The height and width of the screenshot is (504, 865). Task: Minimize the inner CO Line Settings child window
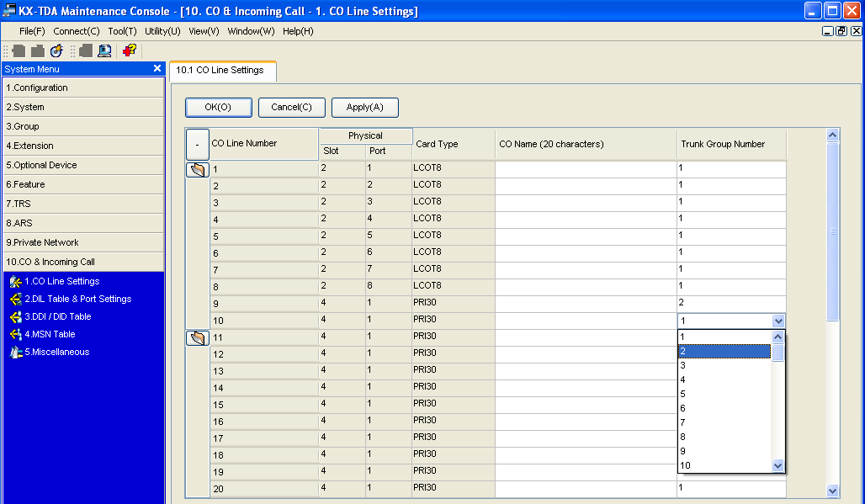[827, 31]
